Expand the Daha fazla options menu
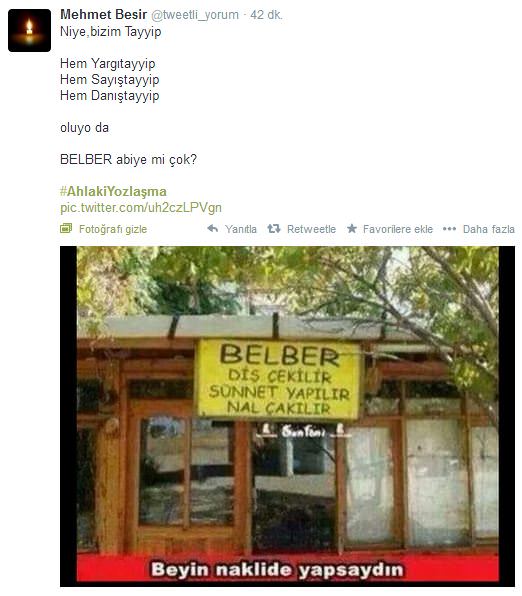 pos(489,229)
